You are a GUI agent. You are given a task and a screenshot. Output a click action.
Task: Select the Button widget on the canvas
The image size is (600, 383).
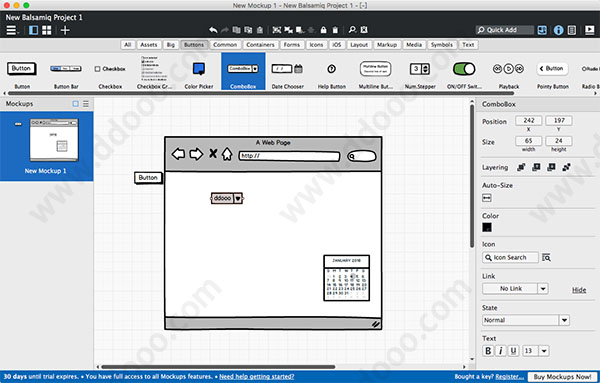(x=148, y=178)
